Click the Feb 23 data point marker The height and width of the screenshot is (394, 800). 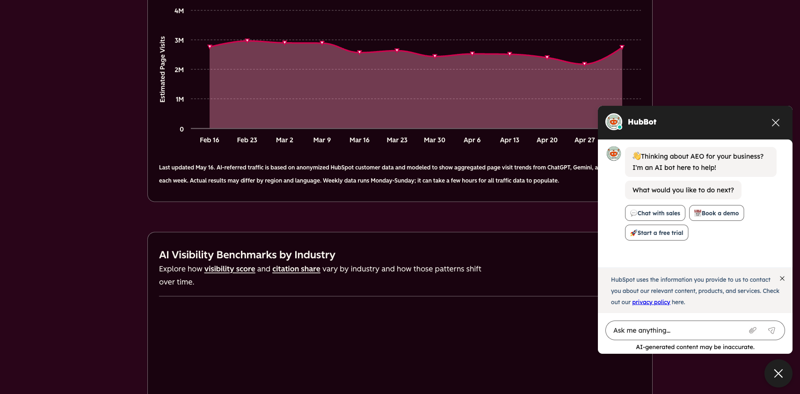pyautogui.click(x=247, y=40)
